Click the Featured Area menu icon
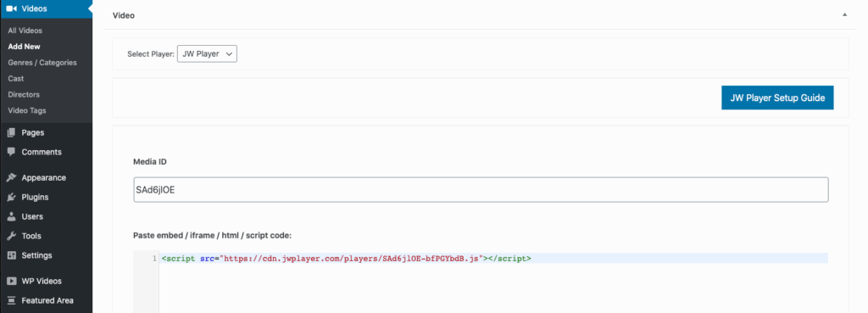Viewport: 868px width, 313px height. tap(11, 300)
